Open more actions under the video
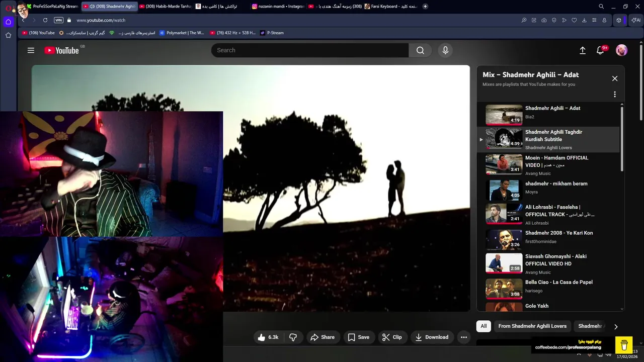Viewport: 644px width, 362px height. pyautogui.click(x=464, y=337)
